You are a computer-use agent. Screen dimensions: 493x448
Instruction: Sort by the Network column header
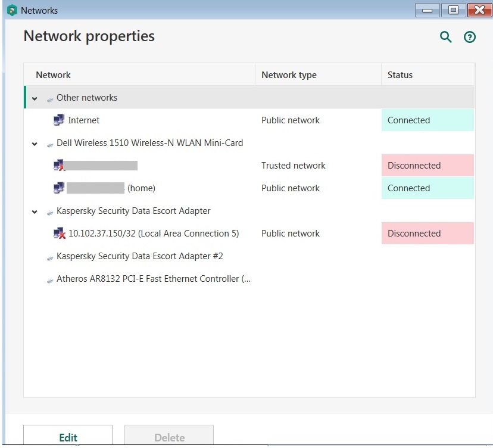coord(53,75)
